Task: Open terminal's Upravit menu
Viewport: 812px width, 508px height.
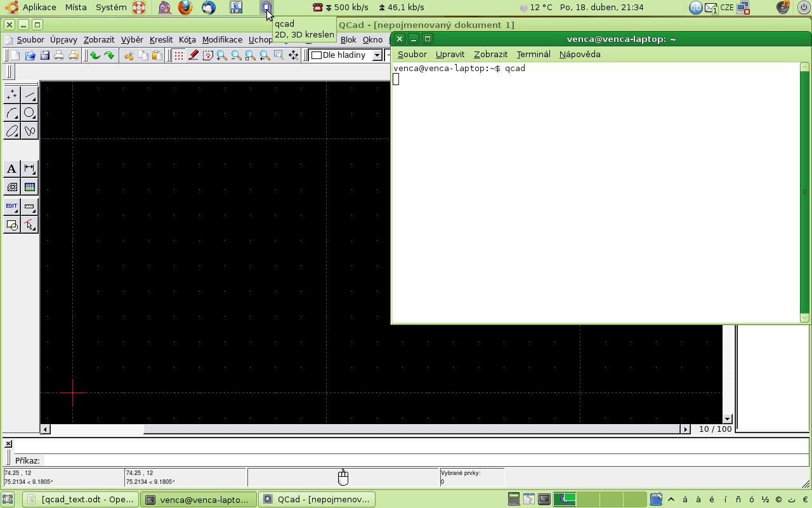Action: (x=450, y=54)
